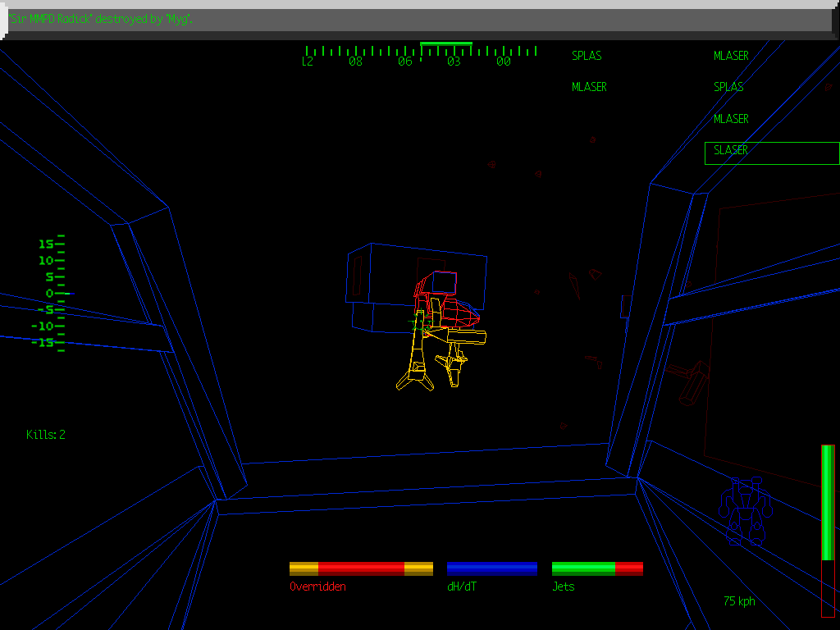Select SPLAS in the left weapon column

587,57
